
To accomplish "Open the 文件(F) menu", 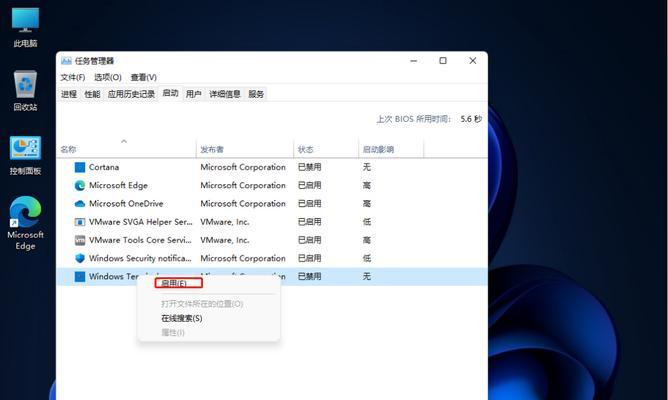I will coord(72,77).
